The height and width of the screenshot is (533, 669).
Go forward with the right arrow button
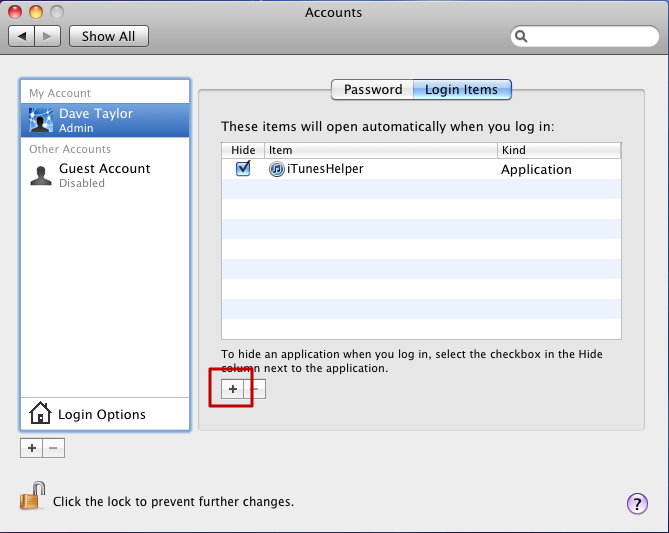point(47,36)
